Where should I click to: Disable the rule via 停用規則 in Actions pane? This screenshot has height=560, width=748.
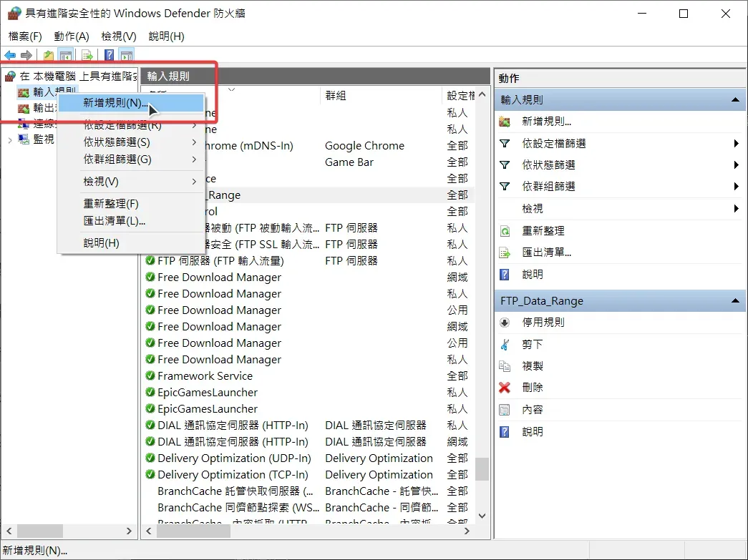coord(543,323)
